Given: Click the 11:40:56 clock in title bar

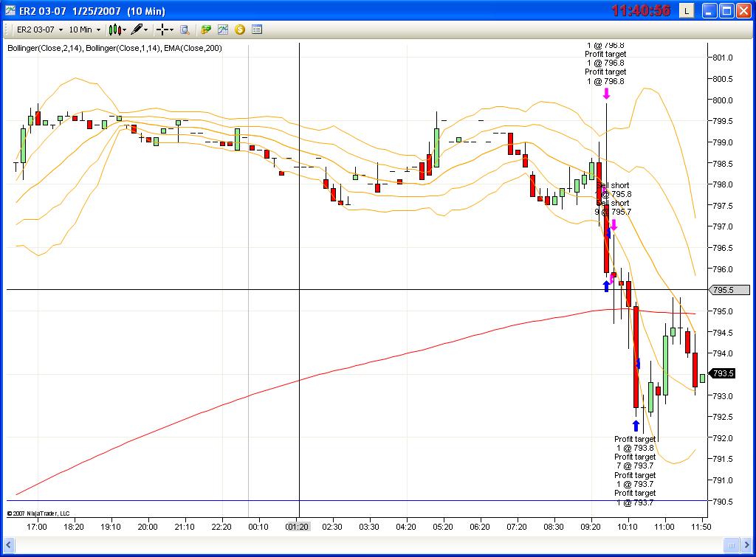Looking at the screenshot, I should click(x=642, y=10).
